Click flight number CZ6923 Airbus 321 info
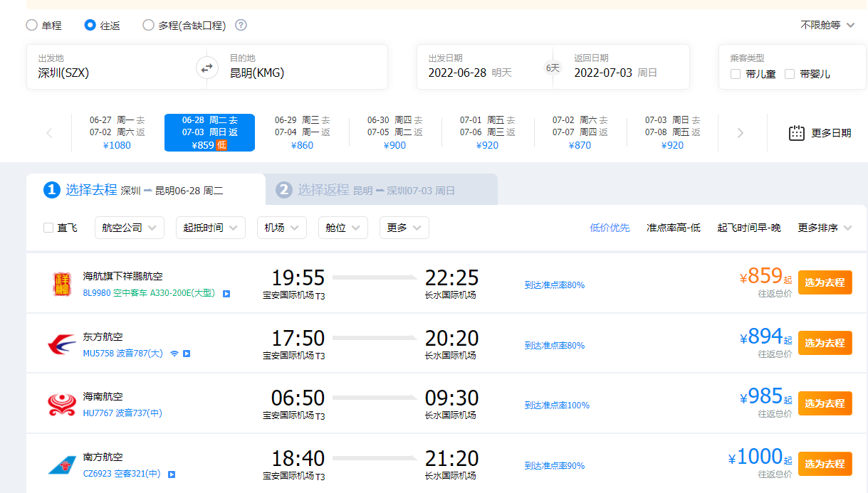Image resolution: width=868 pixels, height=493 pixels. click(x=122, y=474)
